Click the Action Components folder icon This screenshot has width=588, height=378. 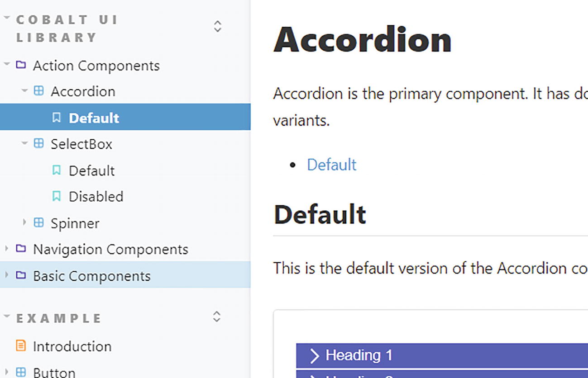[21, 65]
